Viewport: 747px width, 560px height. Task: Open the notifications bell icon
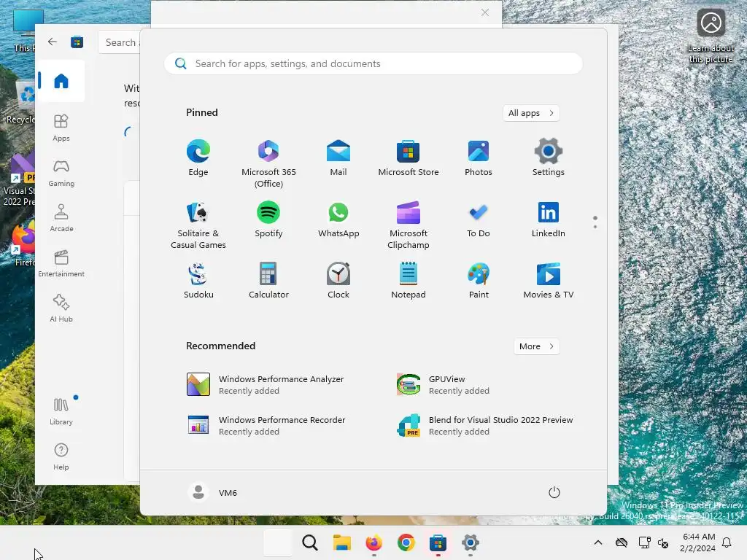(727, 542)
